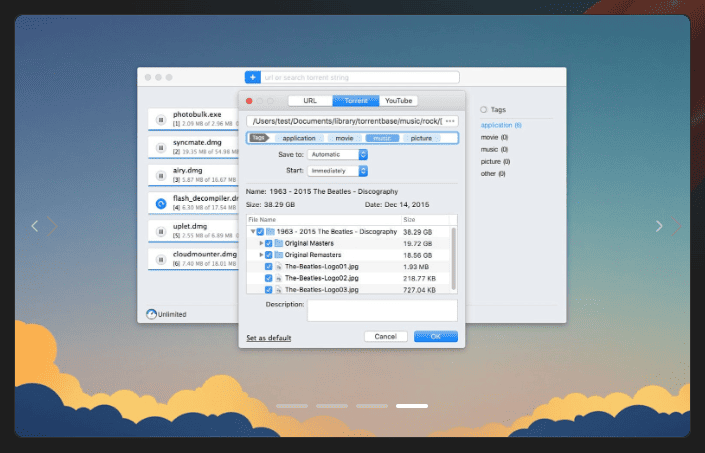Filter by application (6) tag
705x453 pixels.
tap(501, 125)
